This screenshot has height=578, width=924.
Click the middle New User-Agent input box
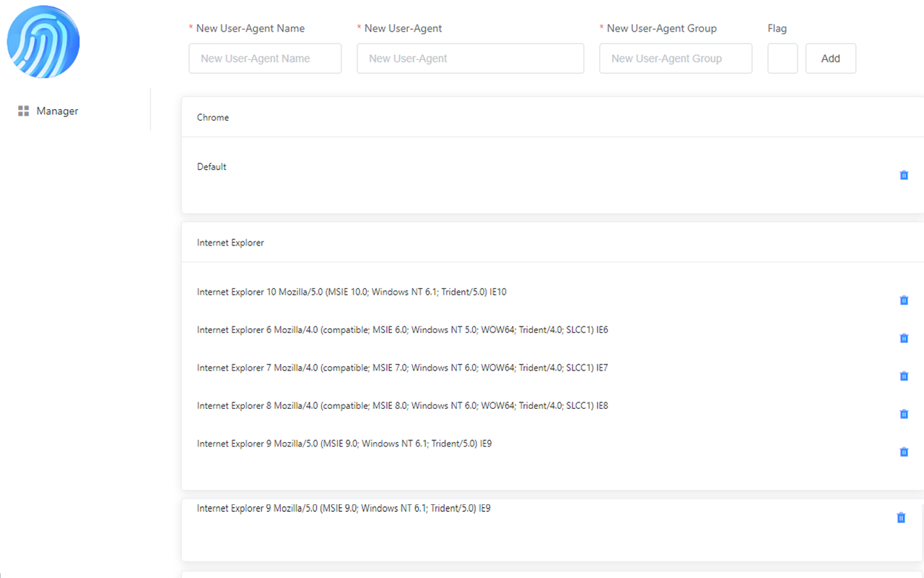(470, 59)
